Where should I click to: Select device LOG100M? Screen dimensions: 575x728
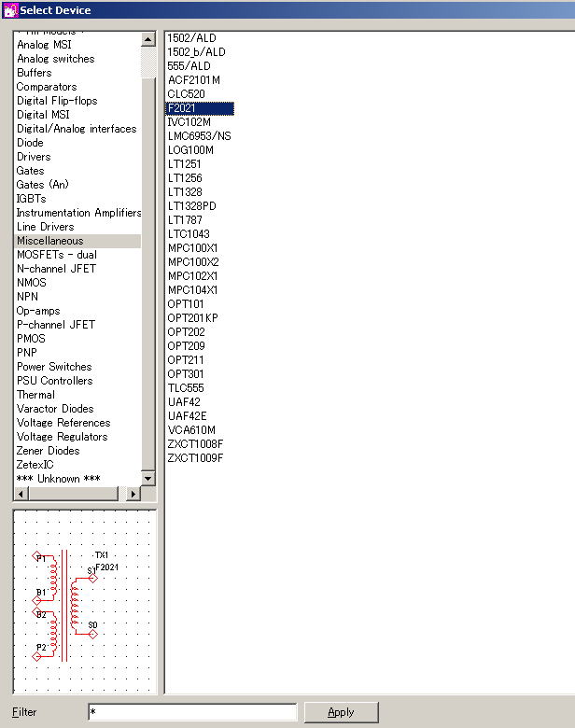(x=190, y=150)
